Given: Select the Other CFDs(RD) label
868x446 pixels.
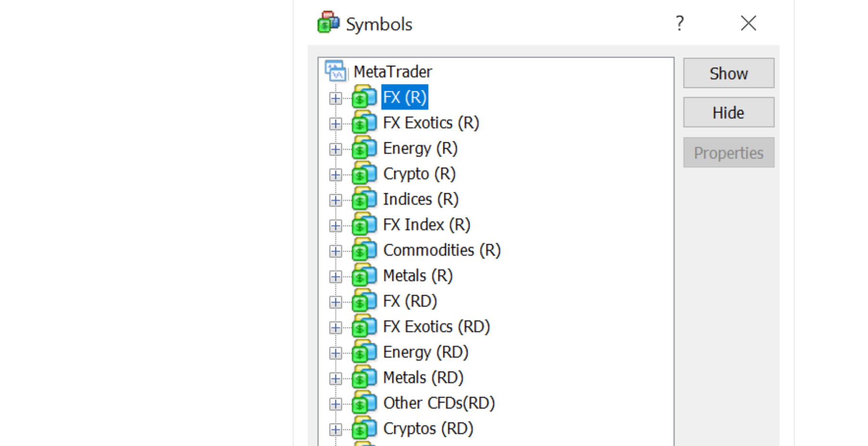Looking at the screenshot, I should [x=439, y=403].
